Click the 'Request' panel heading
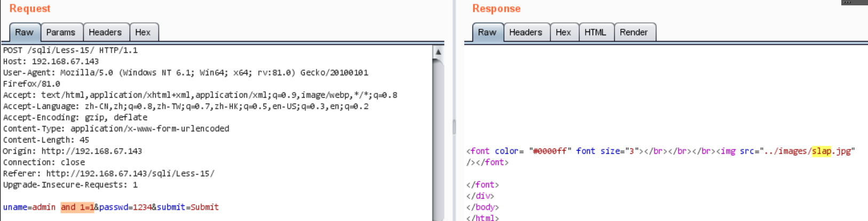Viewport: 868px width, 221px height. [30, 9]
